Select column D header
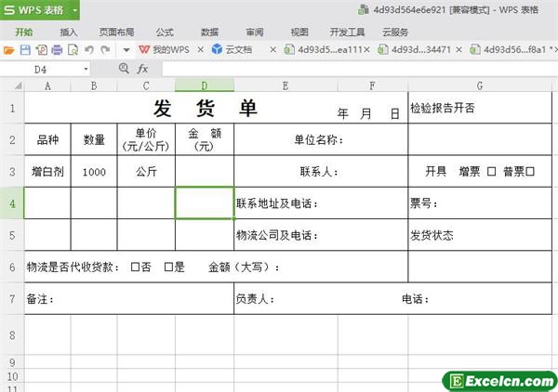The width and height of the screenshot is (558, 392). 205,86
